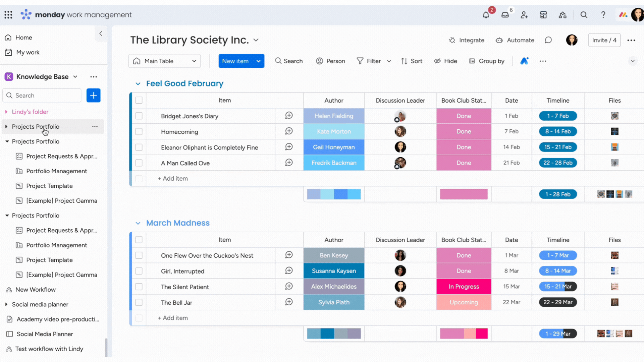Check One Flew Over the Cuckoo's Nest
644x362 pixels.
[x=139, y=255]
